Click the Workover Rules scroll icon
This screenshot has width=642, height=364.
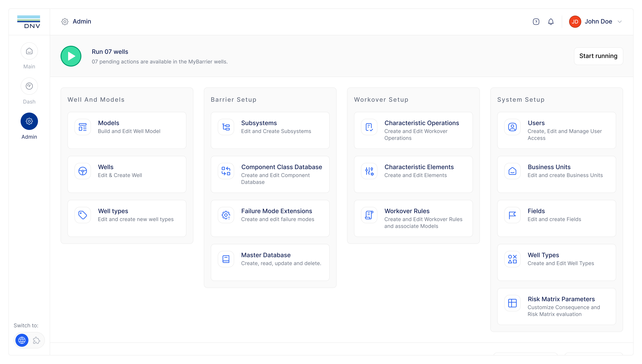[369, 215]
